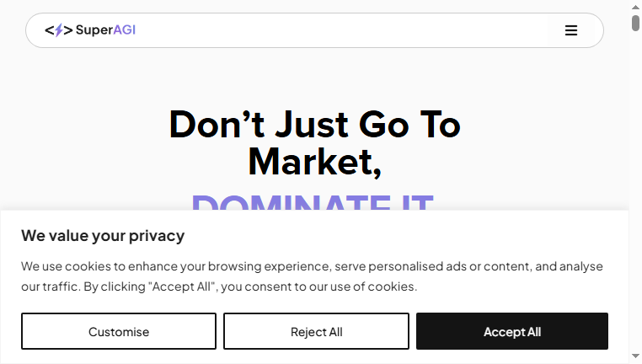Click the "Accept All" quoted text in paragraph

tap(184, 286)
